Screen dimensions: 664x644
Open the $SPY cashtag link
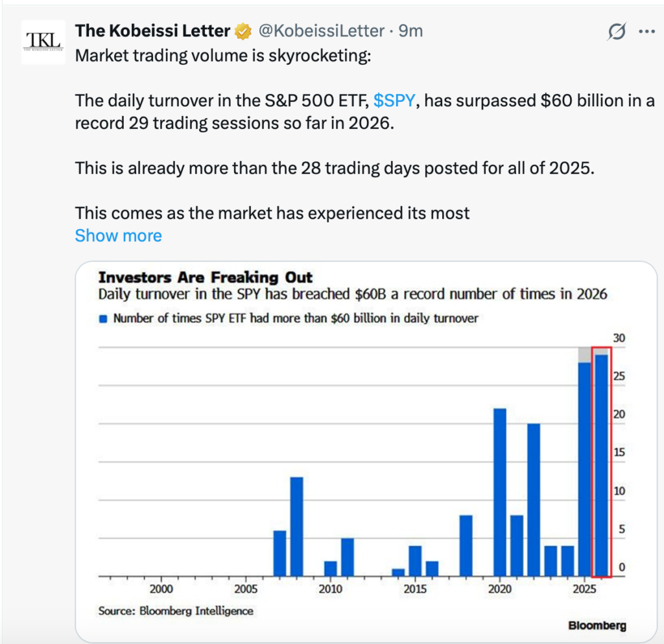(x=394, y=101)
